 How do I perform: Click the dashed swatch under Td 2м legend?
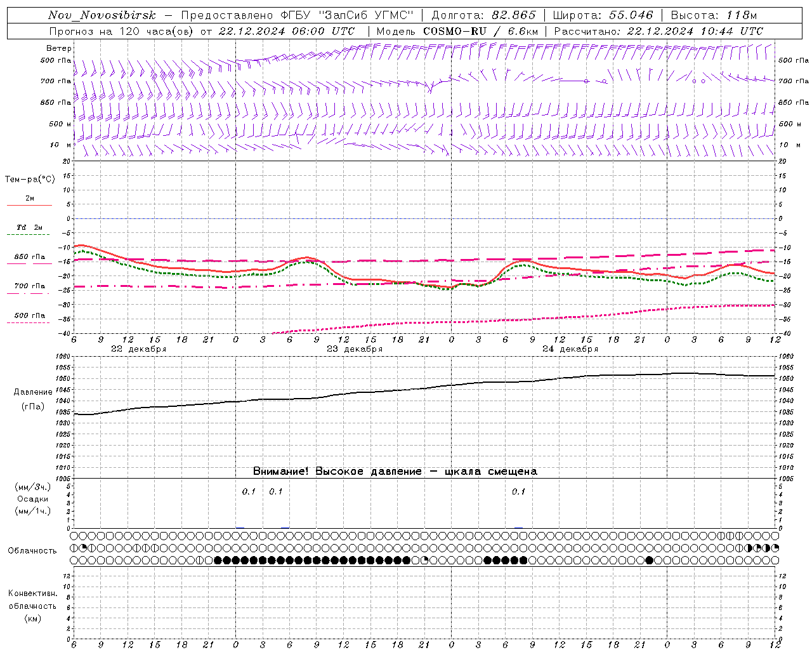pyautogui.click(x=29, y=235)
